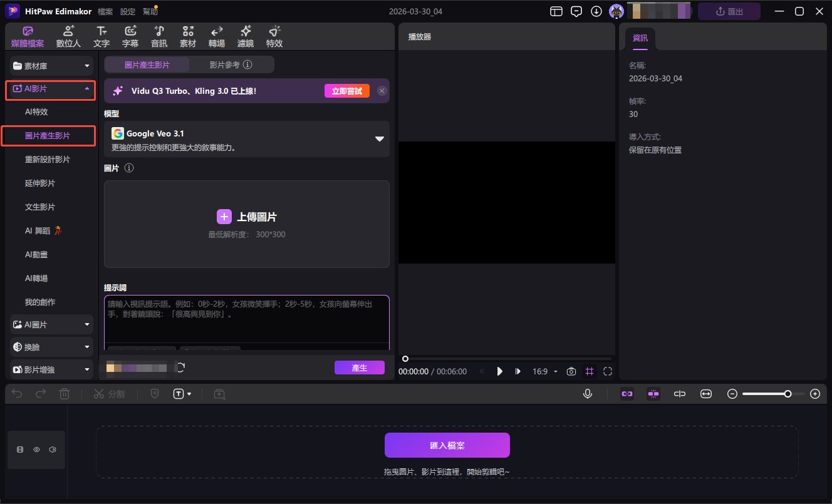The image size is (832, 504).
Task: Take a snapshot with the camera icon in the player
Action: [571, 371]
